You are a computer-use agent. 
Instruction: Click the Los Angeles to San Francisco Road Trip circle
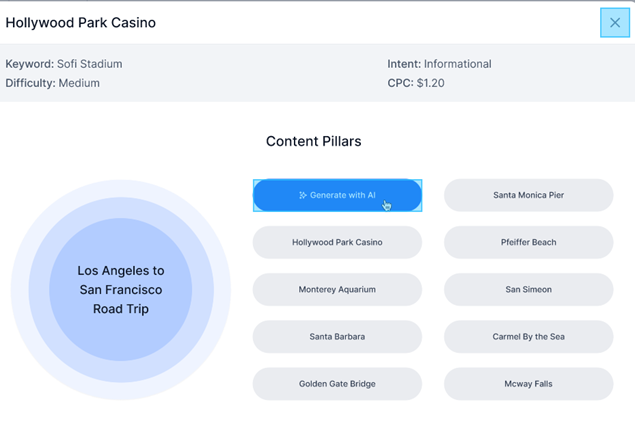121,290
